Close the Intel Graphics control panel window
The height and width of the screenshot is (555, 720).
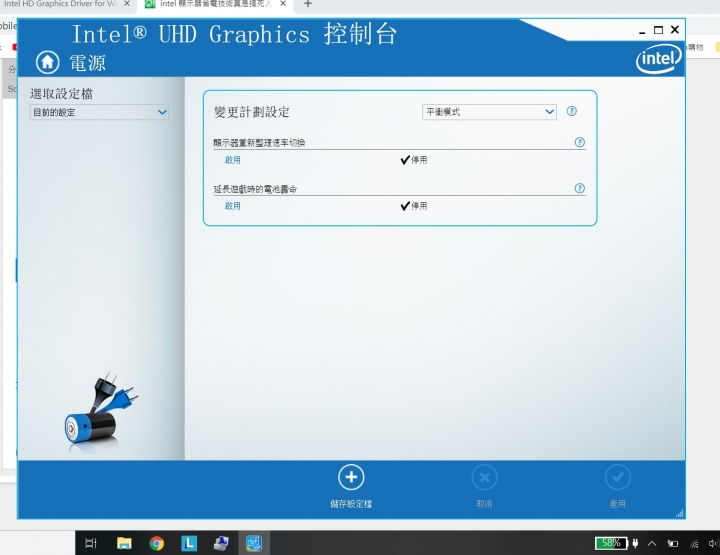(x=675, y=29)
